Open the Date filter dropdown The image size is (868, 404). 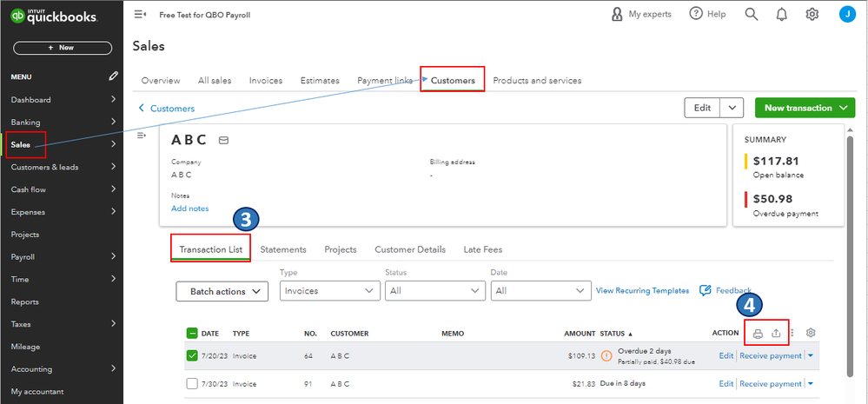[x=540, y=291]
